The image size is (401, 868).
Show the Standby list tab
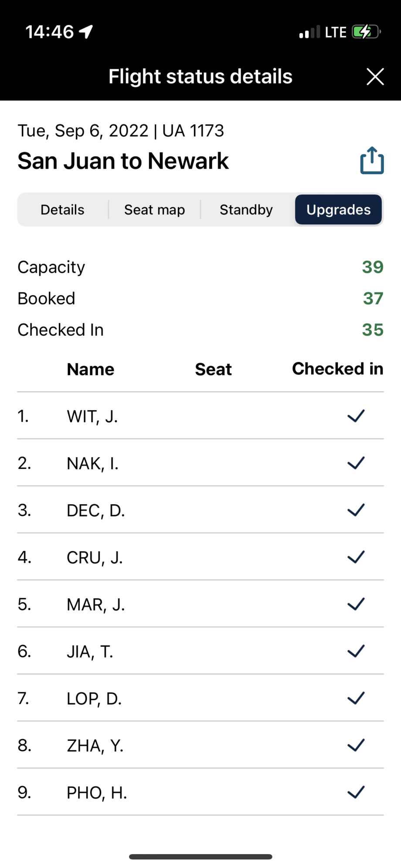[246, 210]
